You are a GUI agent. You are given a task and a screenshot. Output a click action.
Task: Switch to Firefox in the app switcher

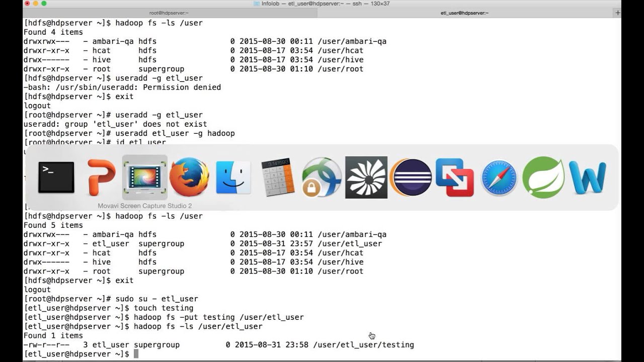[x=189, y=177]
